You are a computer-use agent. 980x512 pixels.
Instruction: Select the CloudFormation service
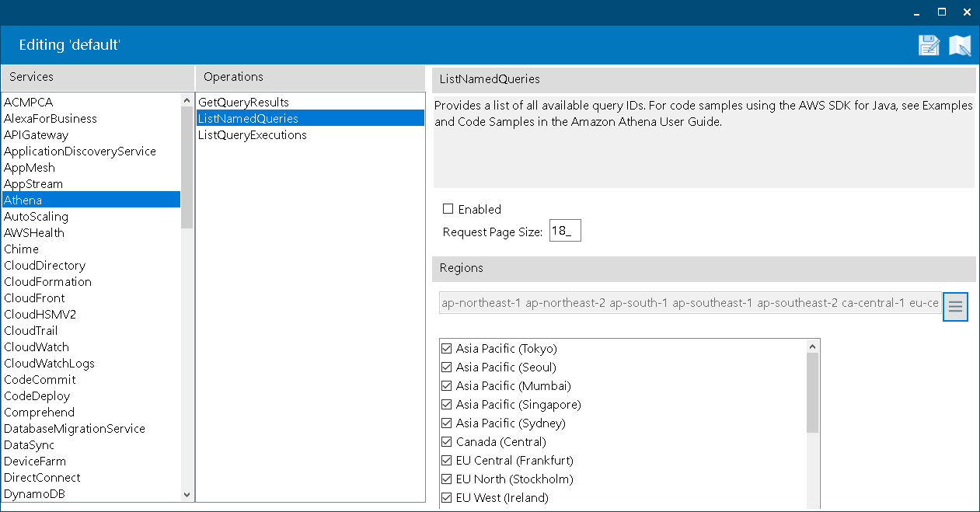pyautogui.click(x=91, y=282)
